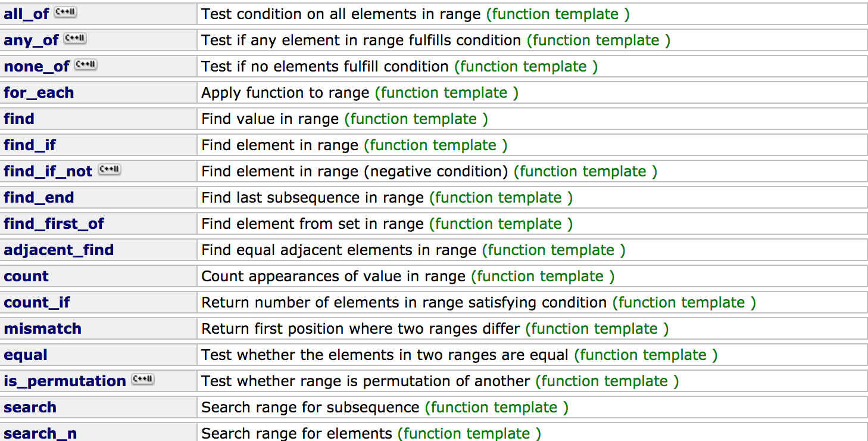
Task: Click the C++11 badge next to is_permutation
Action: [143, 380]
